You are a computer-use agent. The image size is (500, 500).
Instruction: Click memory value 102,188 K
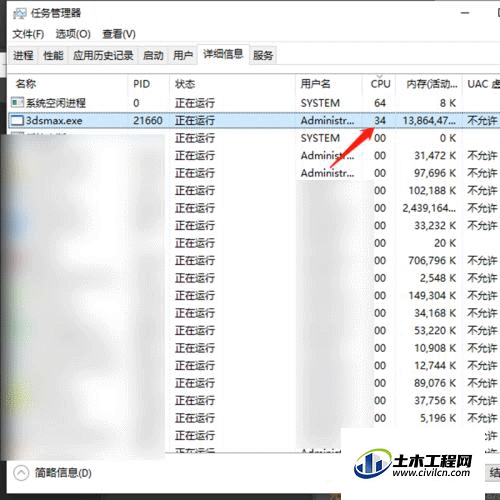(x=432, y=190)
